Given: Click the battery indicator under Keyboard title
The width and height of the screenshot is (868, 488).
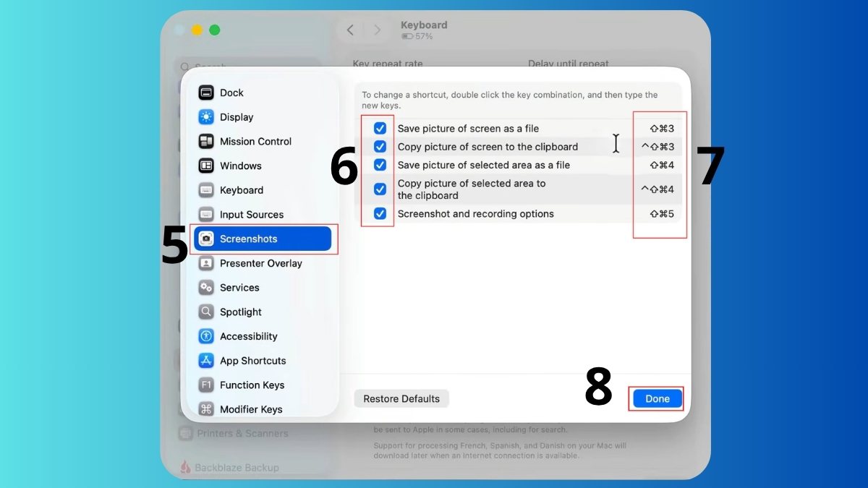Looking at the screenshot, I should point(407,36).
